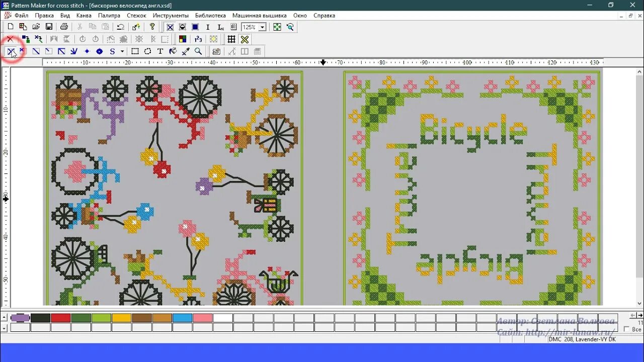This screenshot has height=362, width=644.
Task: Pick the yellow palette color swatch
Action: click(x=121, y=318)
